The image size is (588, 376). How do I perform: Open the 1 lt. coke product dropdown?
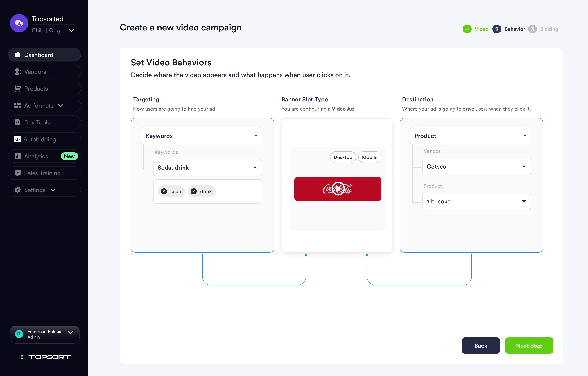[x=476, y=201]
